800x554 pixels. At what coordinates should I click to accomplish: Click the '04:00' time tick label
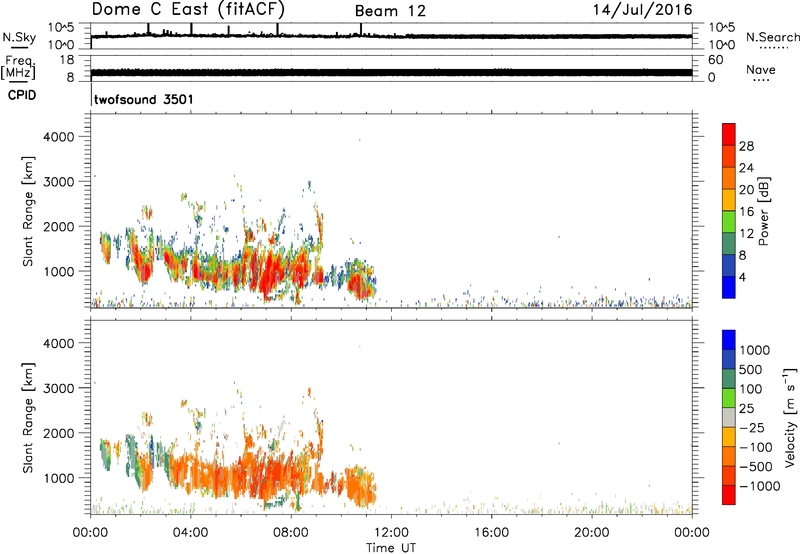click(x=190, y=533)
